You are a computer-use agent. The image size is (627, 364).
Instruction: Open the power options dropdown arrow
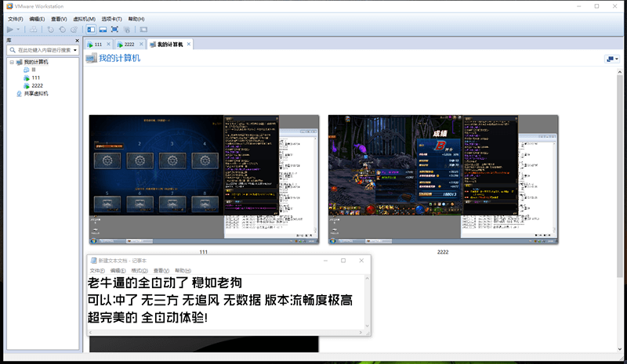pos(18,29)
